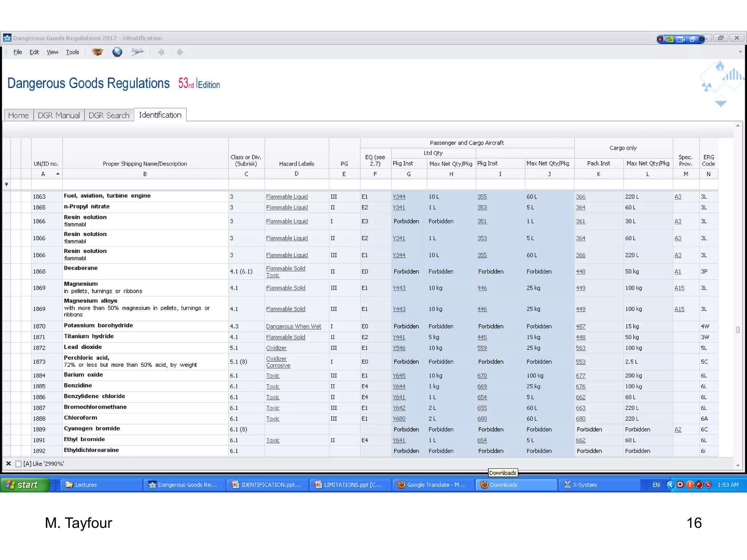Open the DGR Search tab
The image size is (747, 560).
(x=109, y=116)
